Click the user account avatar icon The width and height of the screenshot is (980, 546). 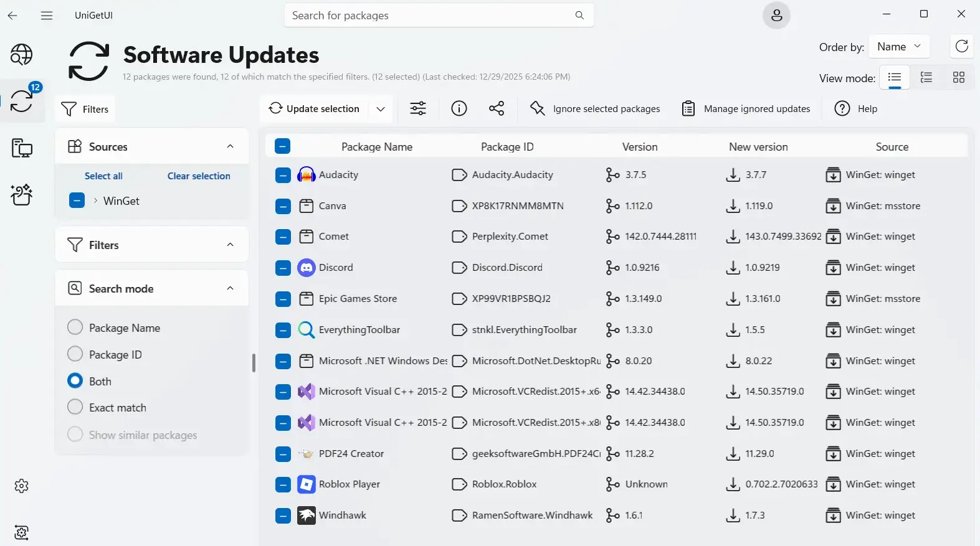[x=776, y=16]
